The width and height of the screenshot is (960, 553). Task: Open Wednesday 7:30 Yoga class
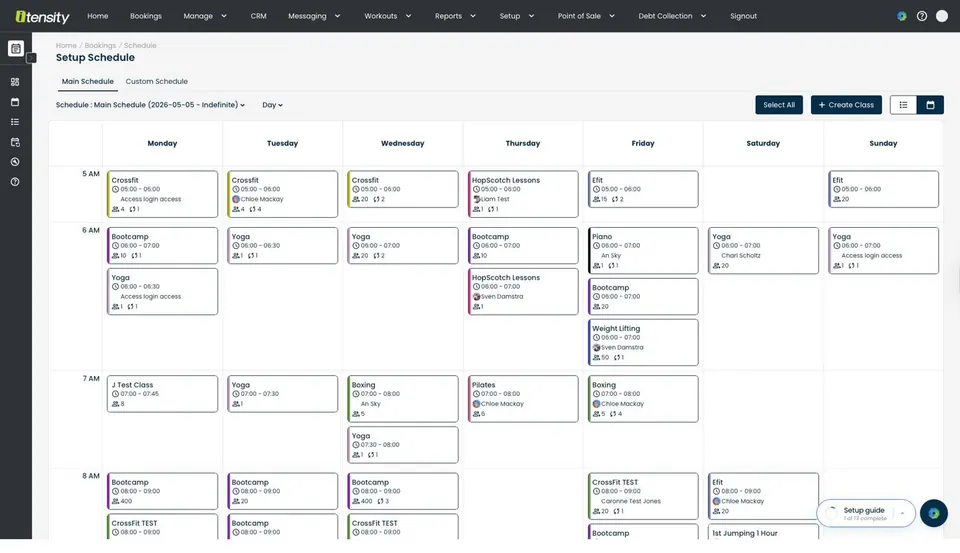[x=402, y=445]
